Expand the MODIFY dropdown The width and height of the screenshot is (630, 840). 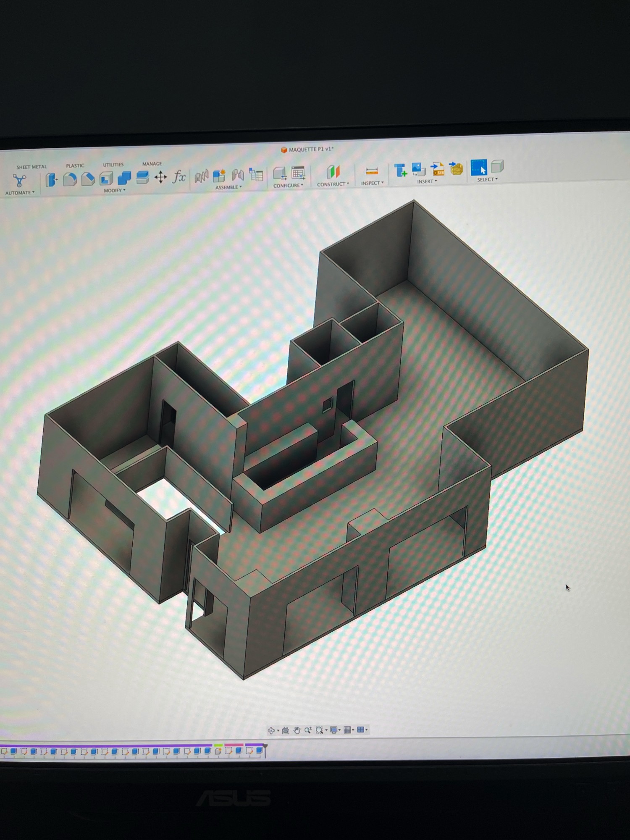[x=115, y=191]
